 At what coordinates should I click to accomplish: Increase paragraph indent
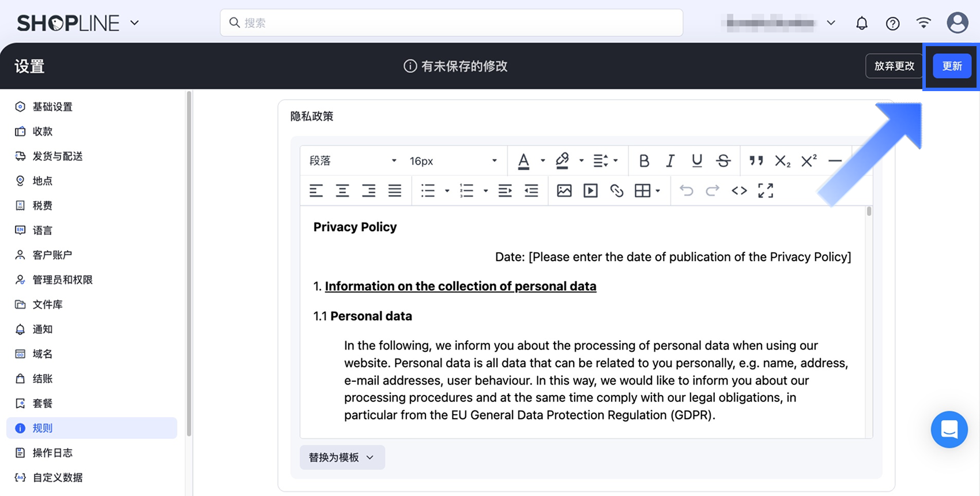(505, 191)
